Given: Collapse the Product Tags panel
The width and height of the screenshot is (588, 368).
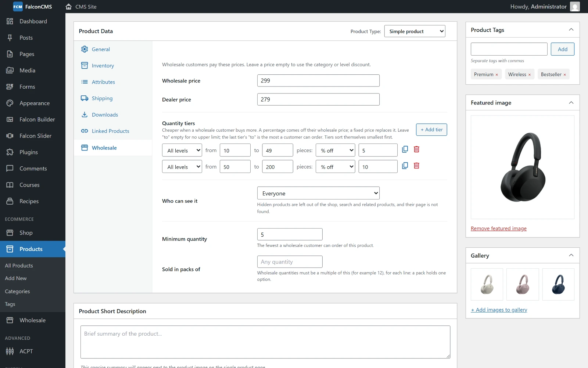Looking at the screenshot, I should tap(571, 30).
